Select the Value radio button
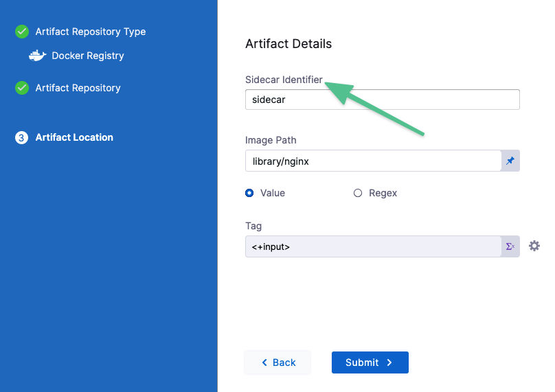 [249, 193]
